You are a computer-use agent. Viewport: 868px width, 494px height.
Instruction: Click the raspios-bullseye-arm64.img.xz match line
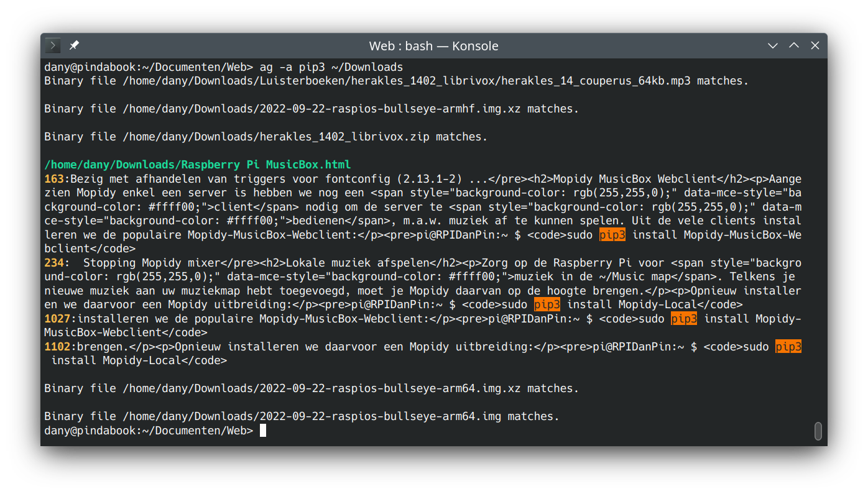312,388
